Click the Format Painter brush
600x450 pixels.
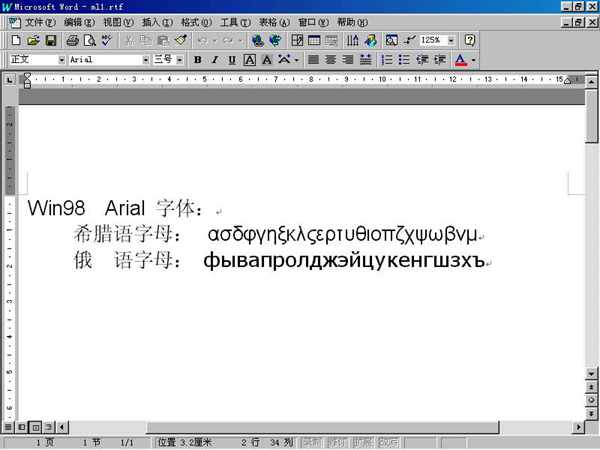181,40
